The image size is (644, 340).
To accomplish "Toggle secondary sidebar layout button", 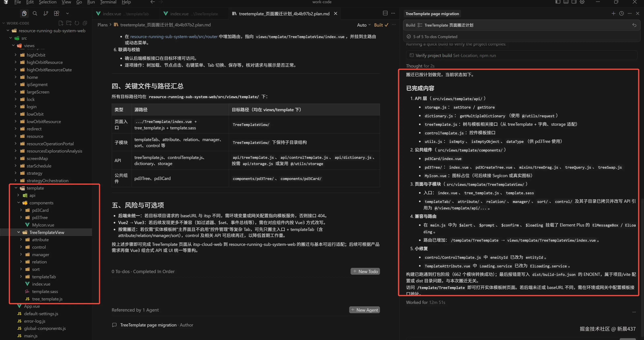I will pyautogui.click(x=574, y=2).
